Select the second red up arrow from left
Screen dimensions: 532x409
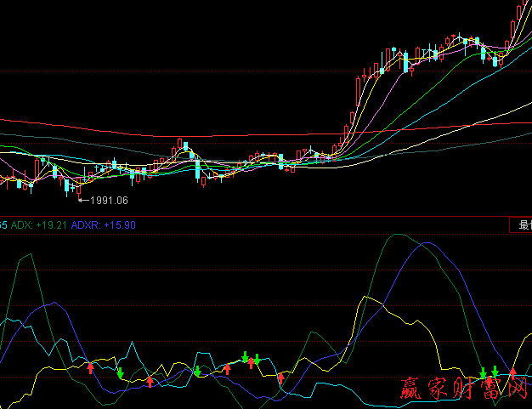point(150,381)
